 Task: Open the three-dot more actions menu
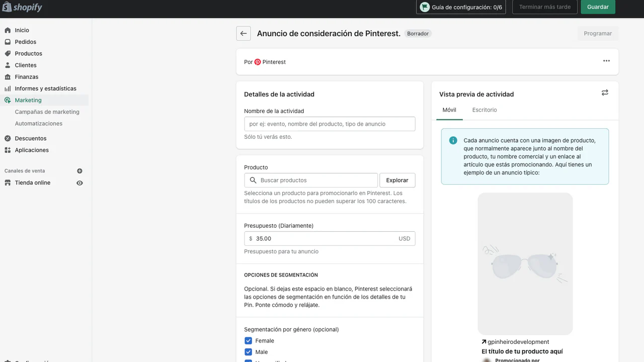(x=606, y=61)
